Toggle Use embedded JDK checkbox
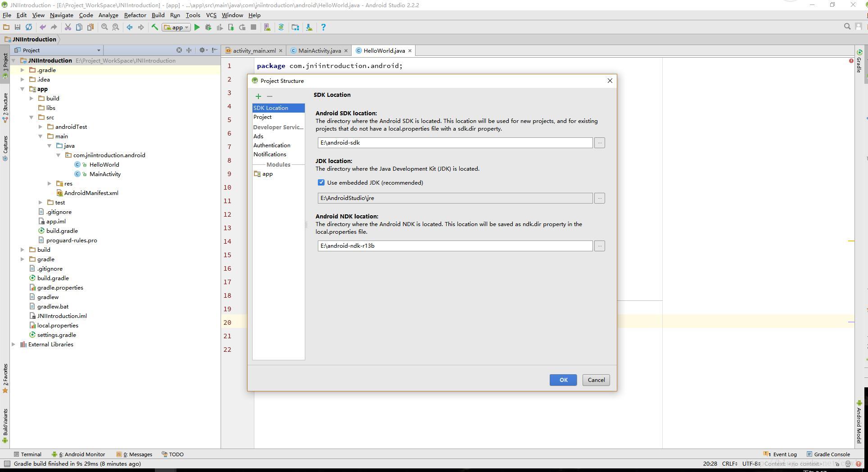This screenshot has height=472, width=868. 321,182
